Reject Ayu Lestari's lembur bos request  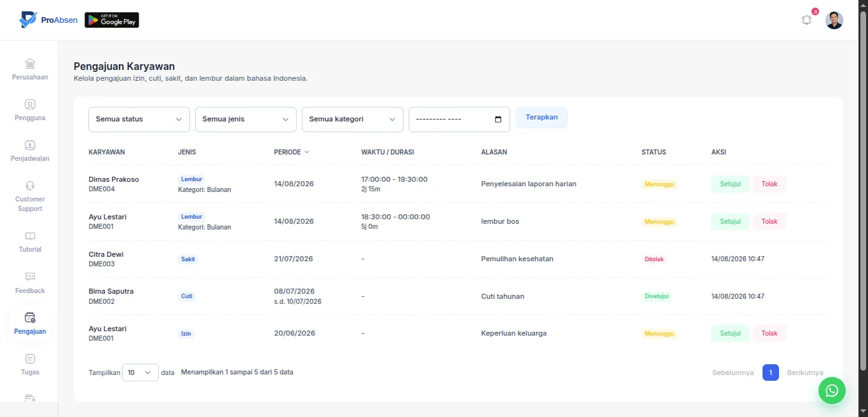770,222
